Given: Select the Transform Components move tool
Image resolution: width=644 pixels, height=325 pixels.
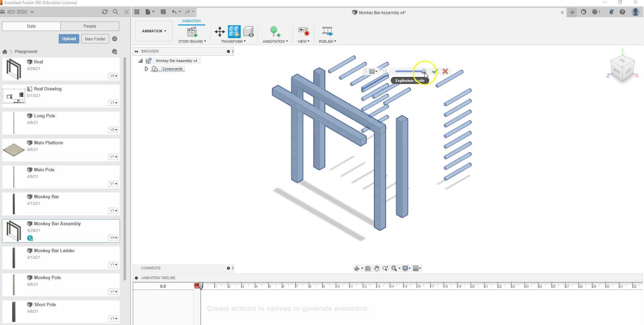Looking at the screenshot, I should coord(219,32).
